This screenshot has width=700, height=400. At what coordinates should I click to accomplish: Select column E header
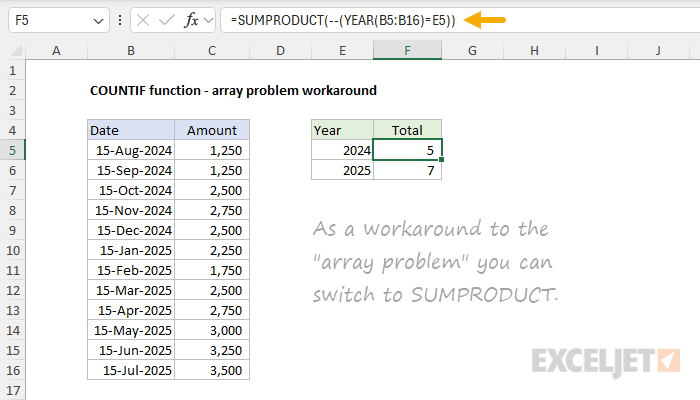coord(342,51)
